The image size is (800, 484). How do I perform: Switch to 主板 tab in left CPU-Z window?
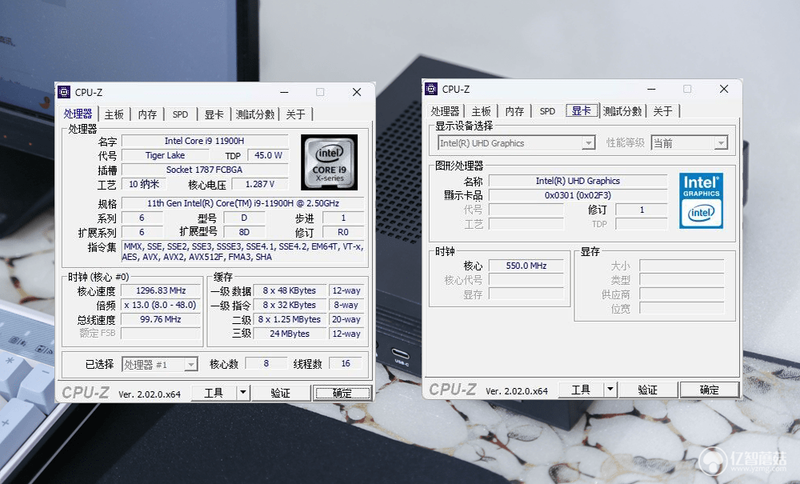point(114,114)
